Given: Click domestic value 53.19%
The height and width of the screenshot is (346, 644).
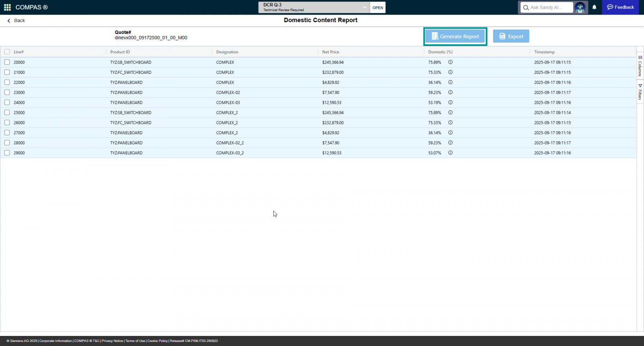Looking at the screenshot, I should 435,103.
